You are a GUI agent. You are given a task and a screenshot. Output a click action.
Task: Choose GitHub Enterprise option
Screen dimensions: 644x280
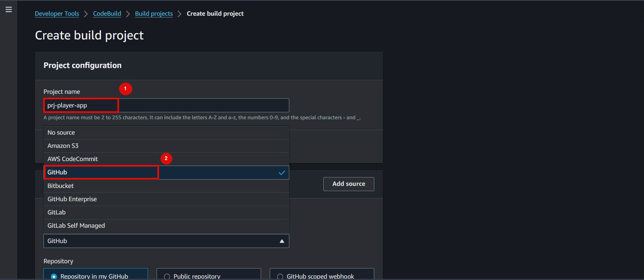pos(166,199)
